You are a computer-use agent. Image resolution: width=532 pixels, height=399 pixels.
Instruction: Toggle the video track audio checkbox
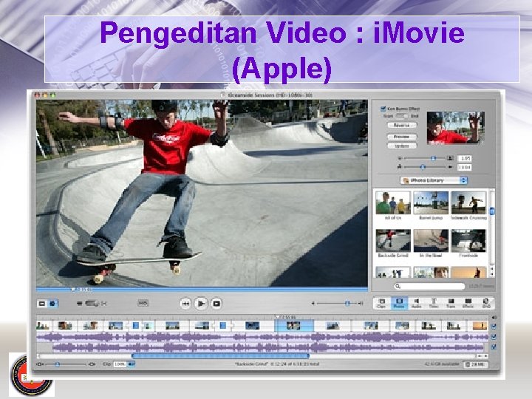[x=494, y=327]
